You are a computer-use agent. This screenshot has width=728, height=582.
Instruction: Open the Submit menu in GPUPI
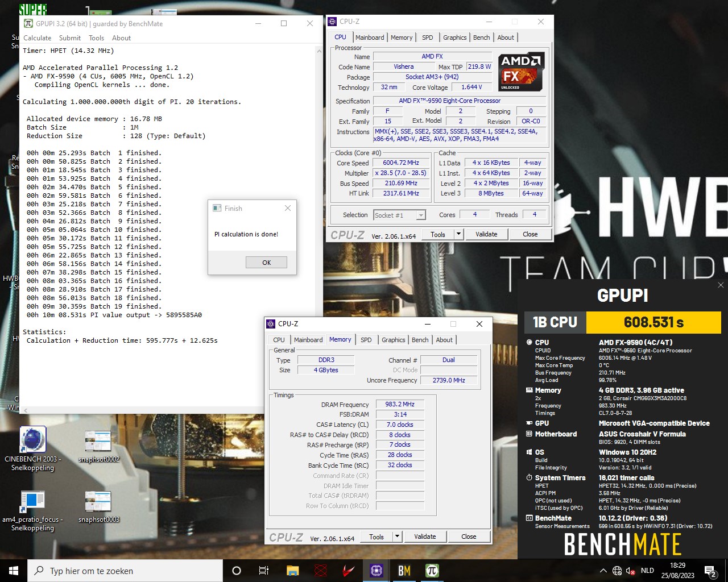click(x=70, y=38)
